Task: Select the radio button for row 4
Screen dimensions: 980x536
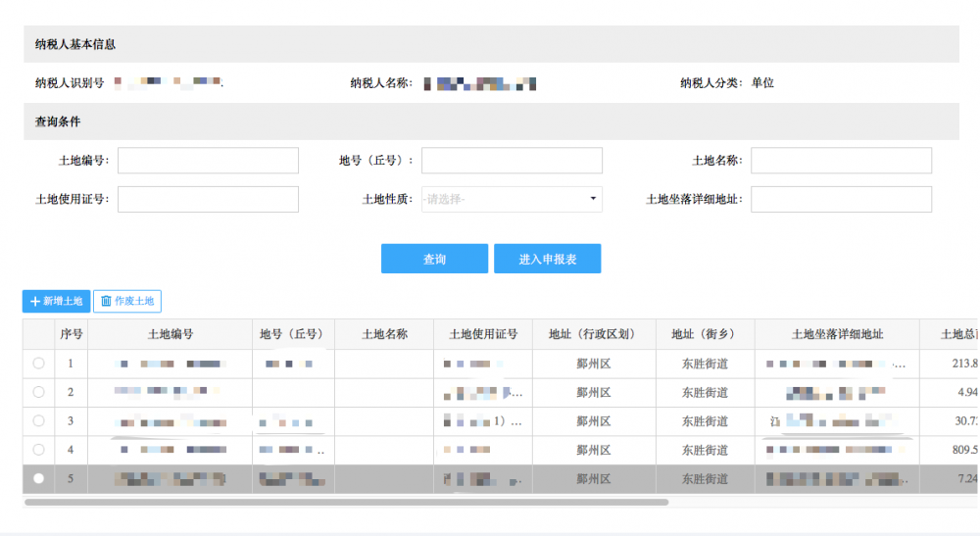Action: click(39, 449)
